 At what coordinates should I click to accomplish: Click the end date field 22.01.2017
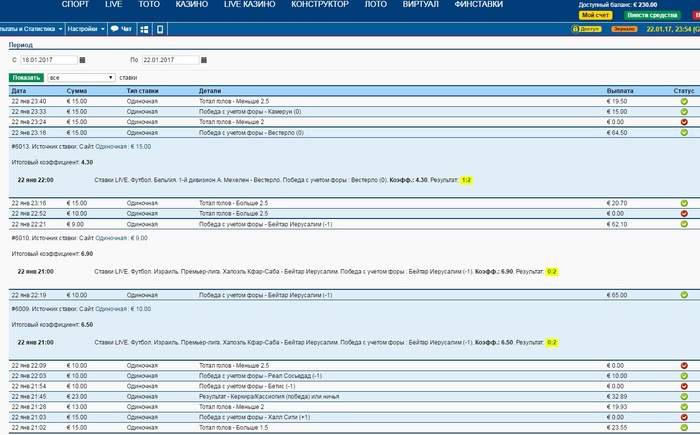170,60
